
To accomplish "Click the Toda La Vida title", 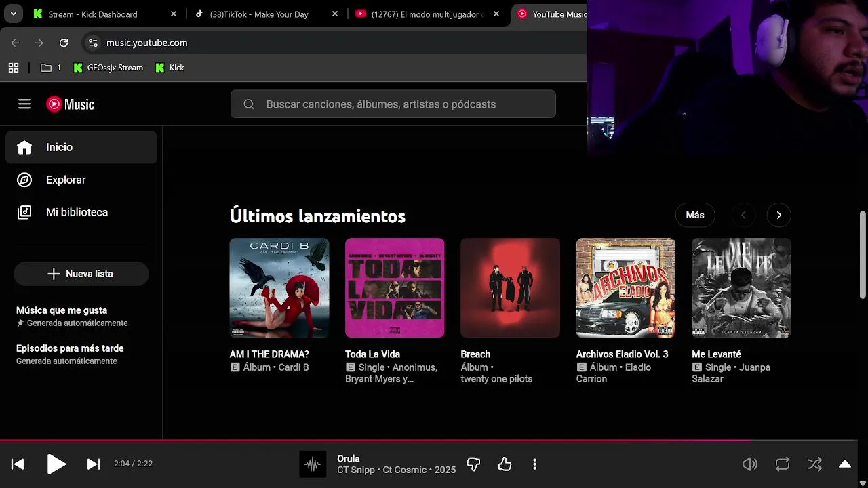I will 372,354.
